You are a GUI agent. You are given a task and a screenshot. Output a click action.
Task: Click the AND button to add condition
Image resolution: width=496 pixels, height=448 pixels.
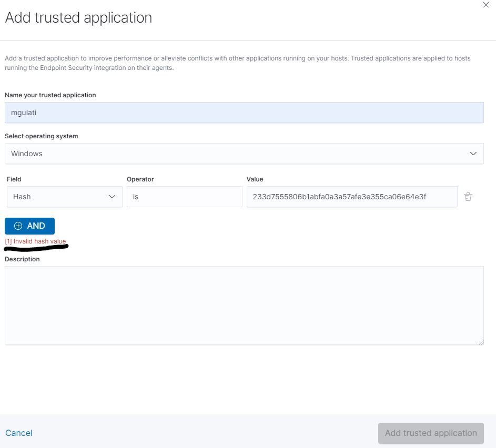point(30,226)
